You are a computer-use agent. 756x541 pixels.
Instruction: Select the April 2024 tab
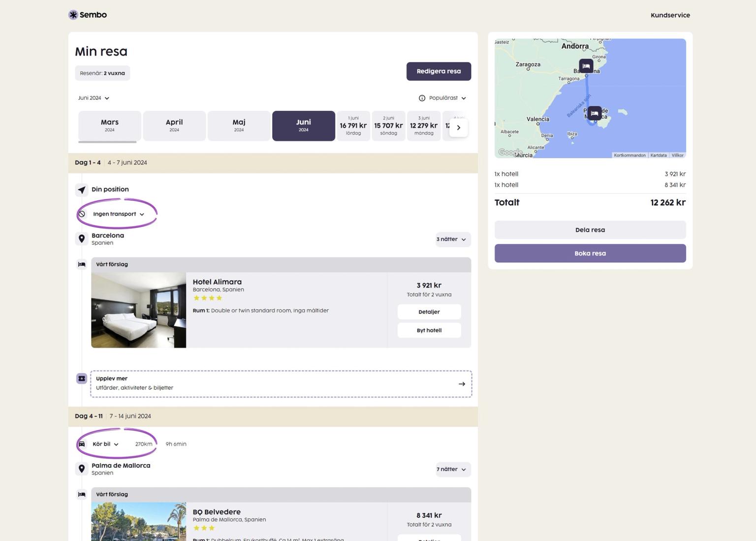pos(174,126)
